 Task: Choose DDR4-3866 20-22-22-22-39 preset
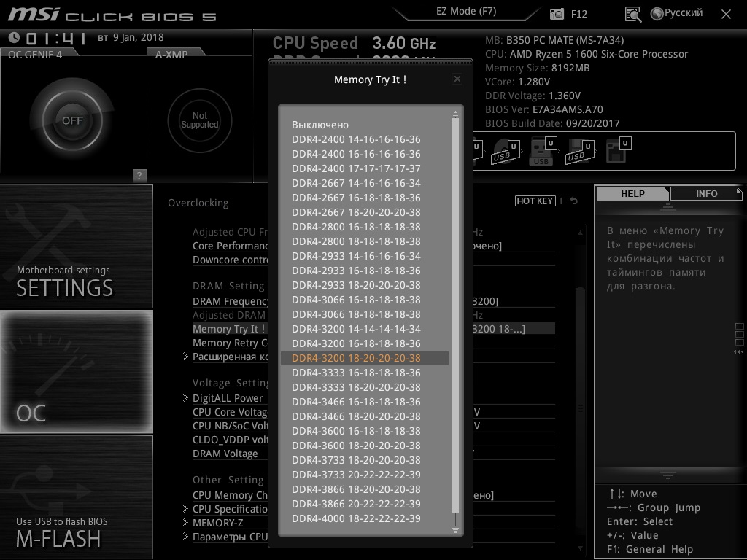(365, 504)
